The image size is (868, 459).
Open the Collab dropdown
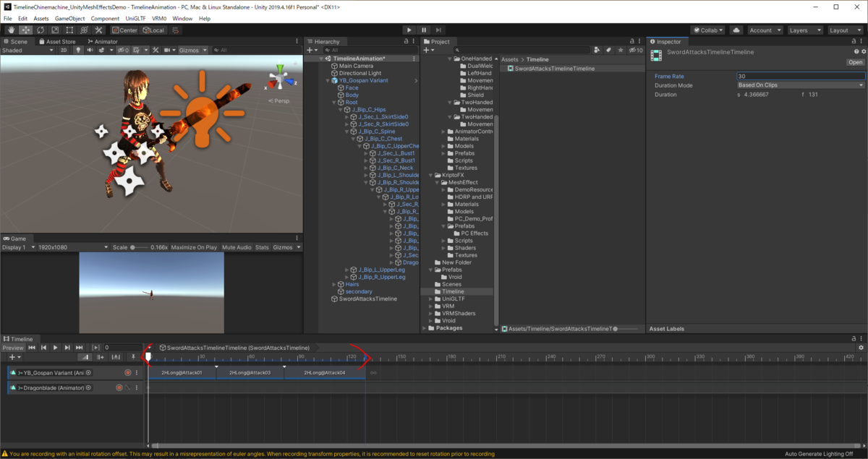pos(708,30)
